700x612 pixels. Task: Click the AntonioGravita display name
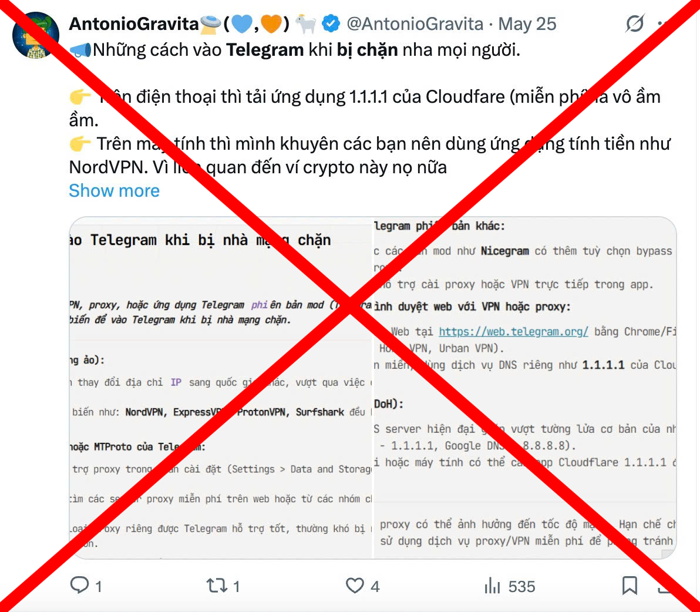point(134,24)
